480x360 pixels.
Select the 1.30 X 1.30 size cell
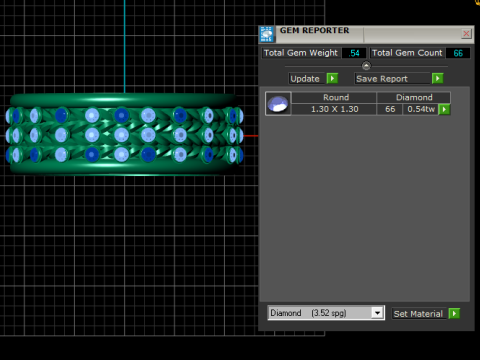(x=334, y=109)
